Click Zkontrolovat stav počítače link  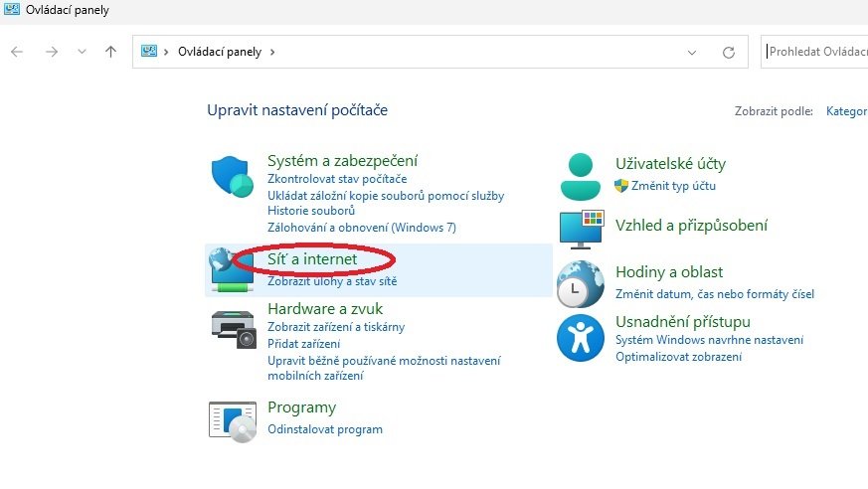337,179
